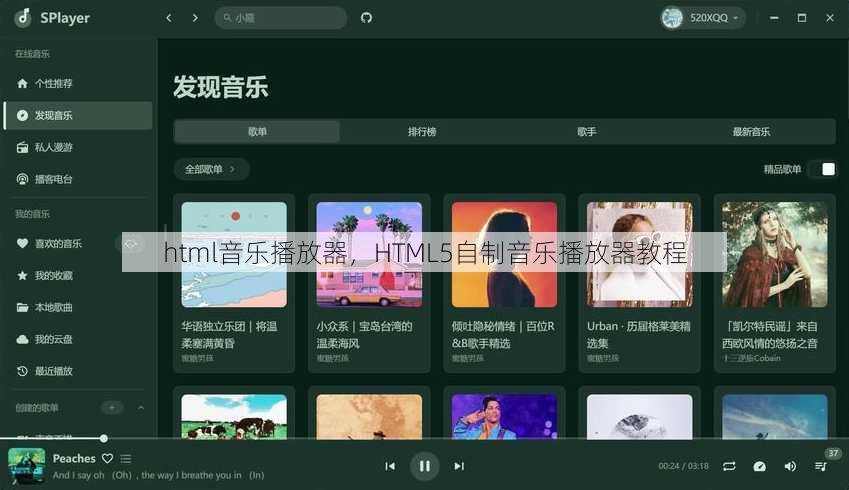Click playlist title 倾吐隐秘情绪｜百位R&B歌手精选

(x=503, y=335)
